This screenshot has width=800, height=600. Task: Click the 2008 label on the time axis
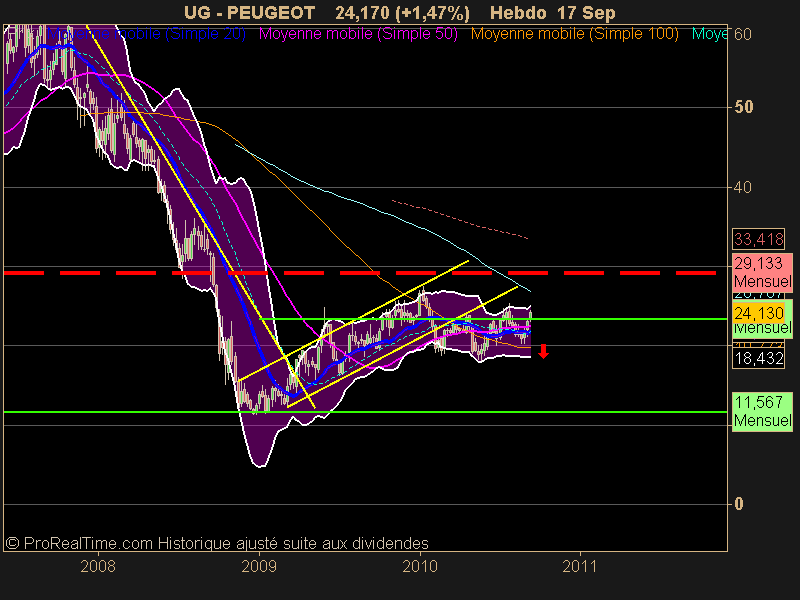98,566
